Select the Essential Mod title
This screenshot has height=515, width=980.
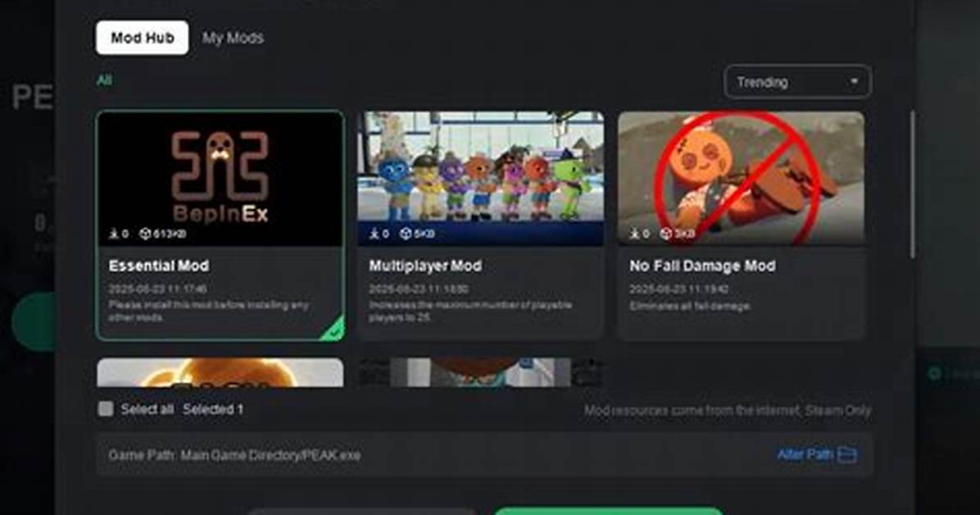tap(159, 266)
